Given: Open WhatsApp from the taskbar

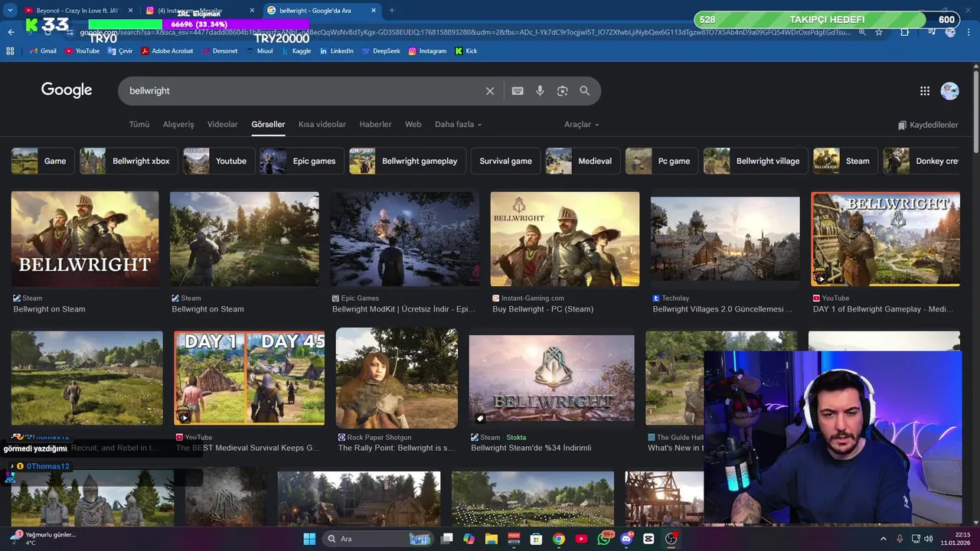Looking at the screenshot, I should pos(604,539).
